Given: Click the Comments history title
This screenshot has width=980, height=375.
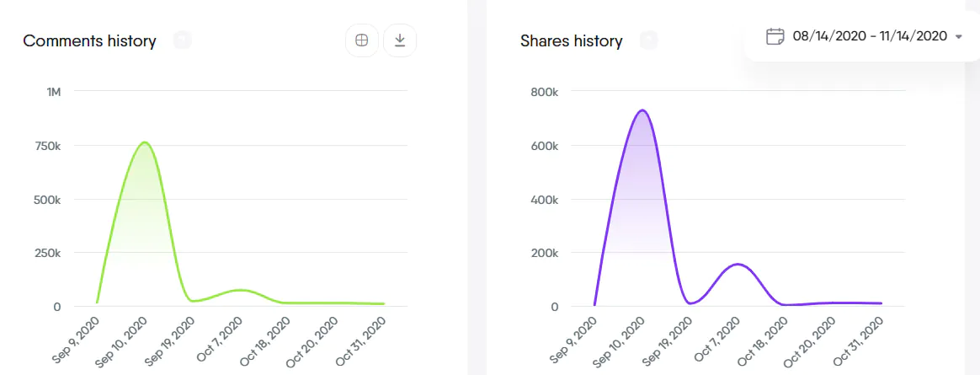Looking at the screenshot, I should tap(89, 41).
